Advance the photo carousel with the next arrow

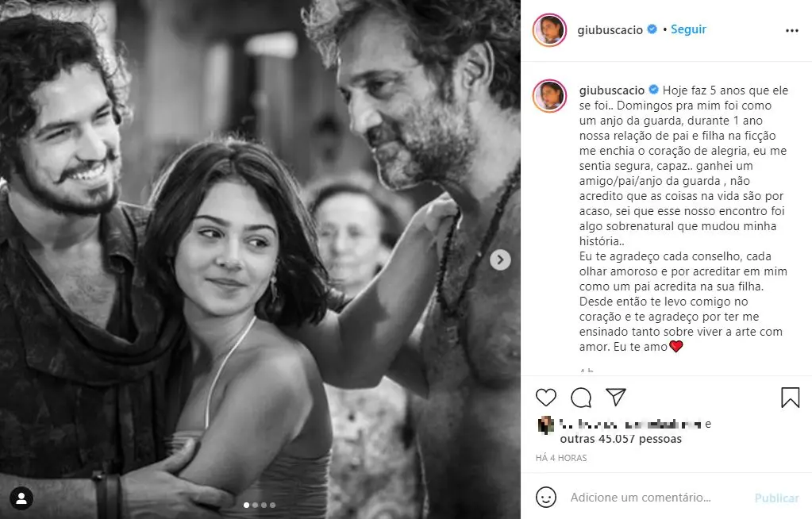tap(499, 259)
